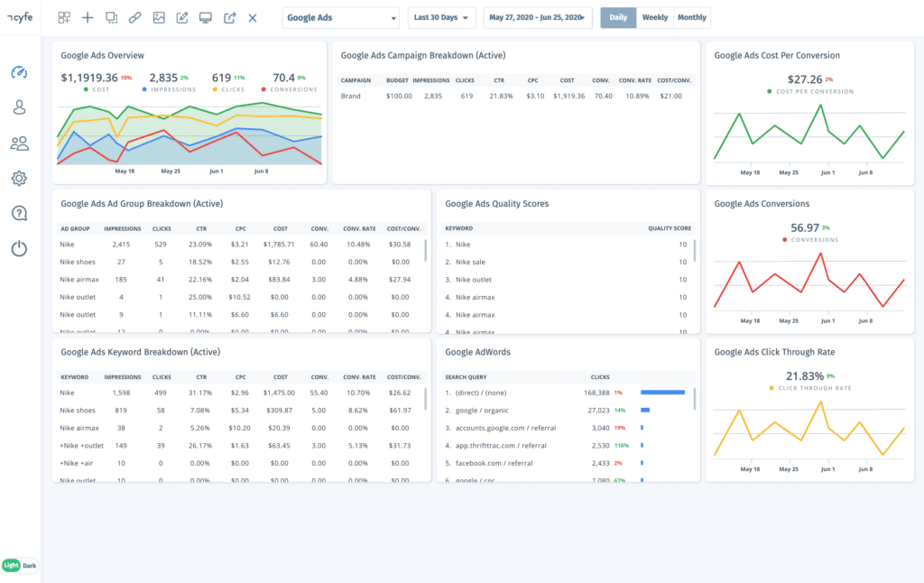
Task: Click +Nike +air keyword row
Action: (x=242, y=463)
